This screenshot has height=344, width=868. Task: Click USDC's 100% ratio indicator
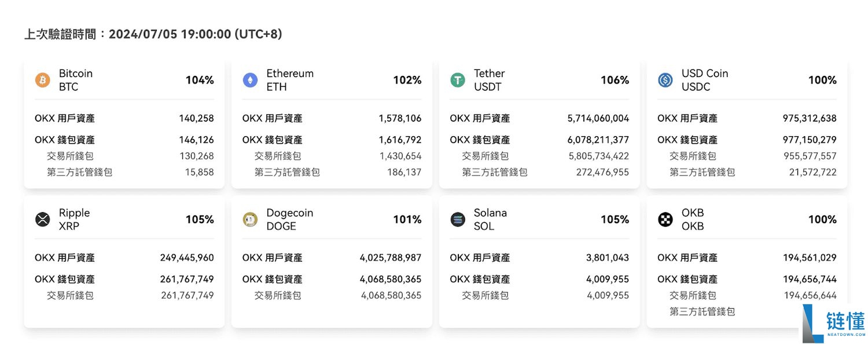coord(822,80)
